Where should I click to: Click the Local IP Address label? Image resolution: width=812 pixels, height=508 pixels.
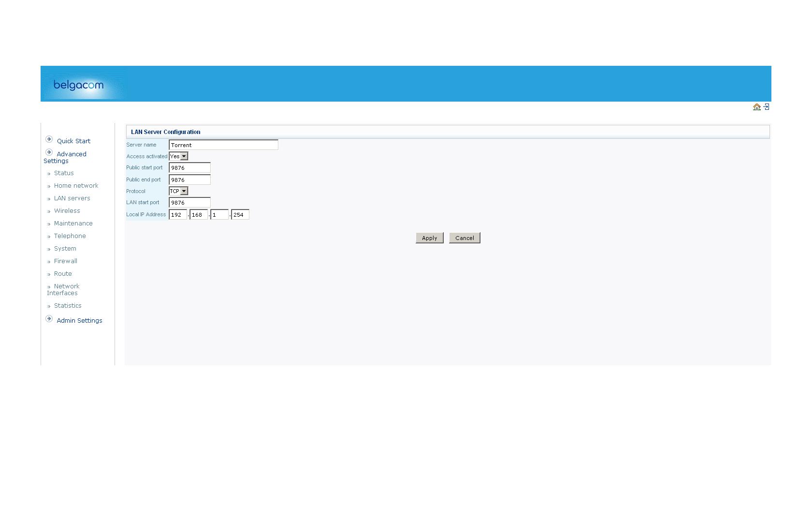[146, 214]
